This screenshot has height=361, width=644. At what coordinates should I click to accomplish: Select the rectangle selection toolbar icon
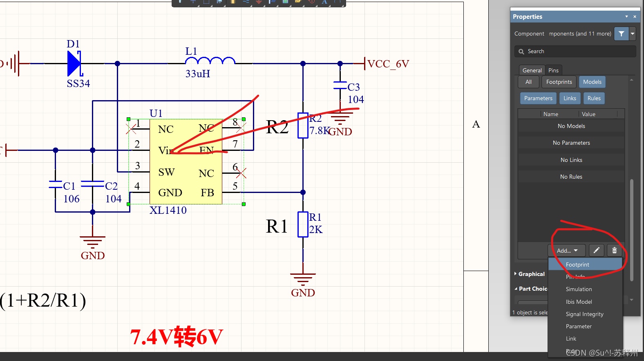coord(206,2)
